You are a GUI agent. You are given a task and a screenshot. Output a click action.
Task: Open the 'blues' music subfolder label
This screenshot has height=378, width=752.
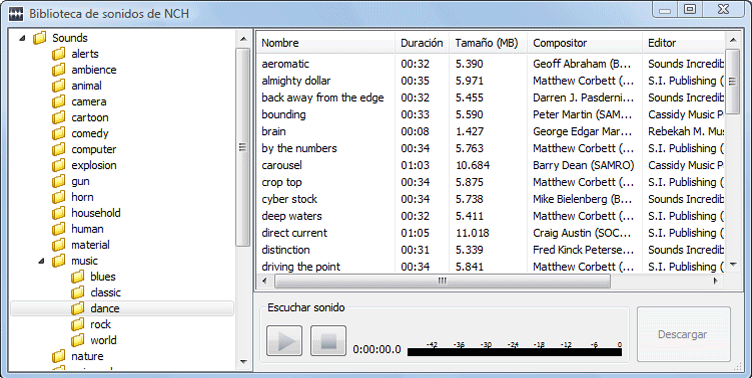tap(103, 277)
